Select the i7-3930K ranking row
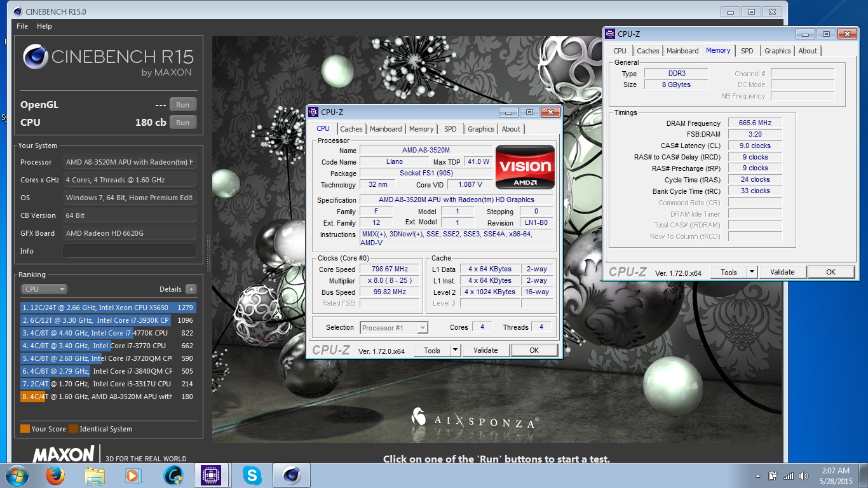868x488 pixels. click(108, 320)
